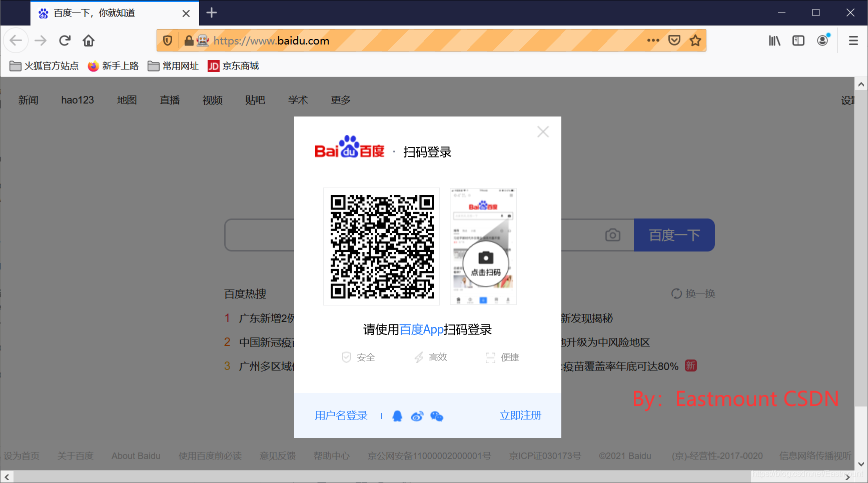
Task: Click the camera image search icon
Action: [x=612, y=235]
